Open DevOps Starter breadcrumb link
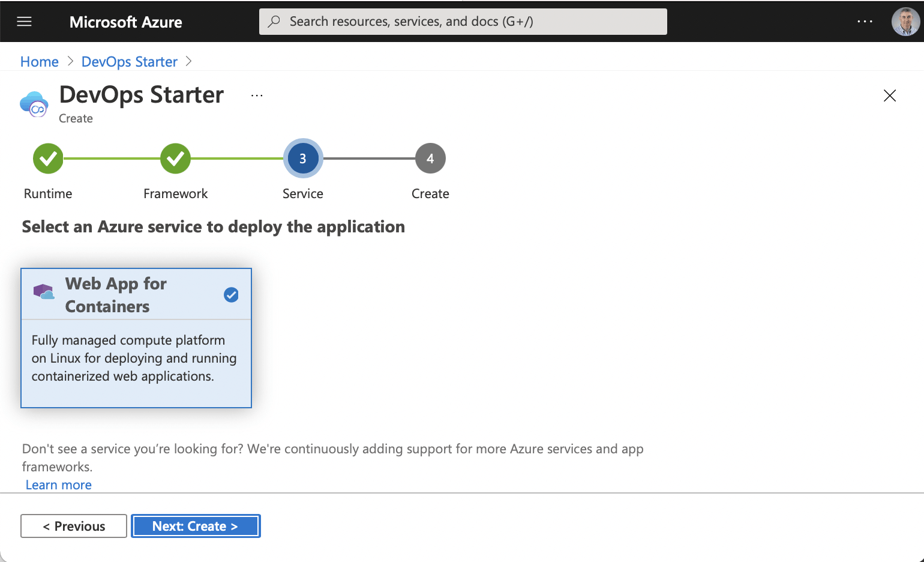The width and height of the screenshot is (924, 562). [130, 62]
